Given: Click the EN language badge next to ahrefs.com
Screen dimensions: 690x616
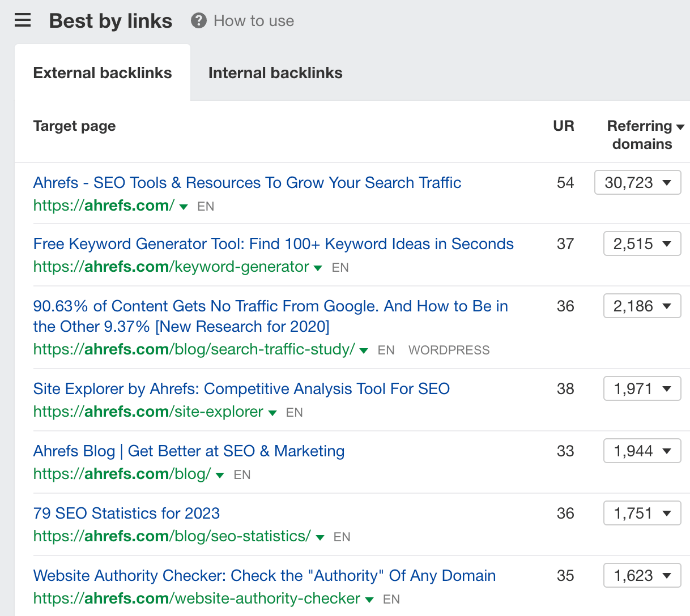Looking at the screenshot, I should [x=205, y=206].
